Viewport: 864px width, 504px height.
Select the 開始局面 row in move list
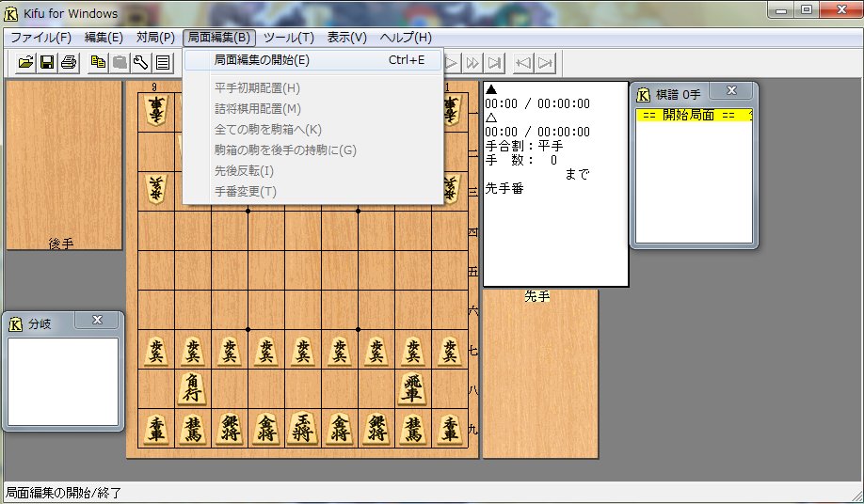[694, 116]
